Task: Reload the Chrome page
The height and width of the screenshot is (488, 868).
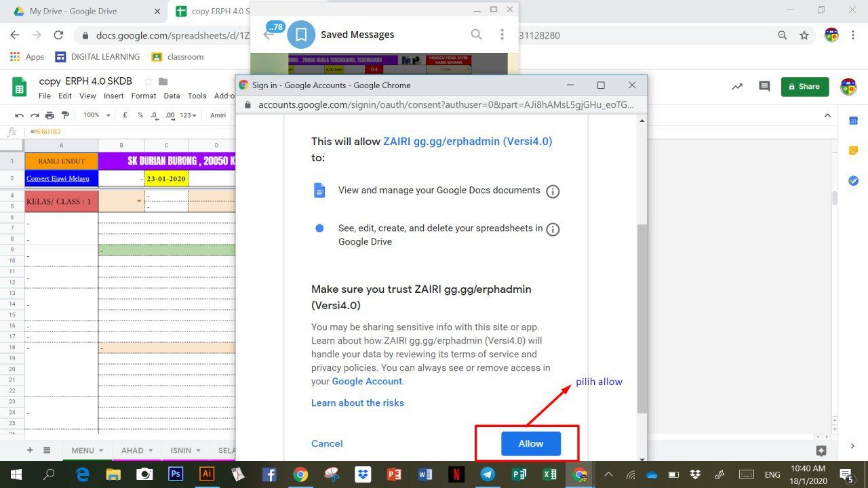Action: pyautogui.click(x=58, y=35)
